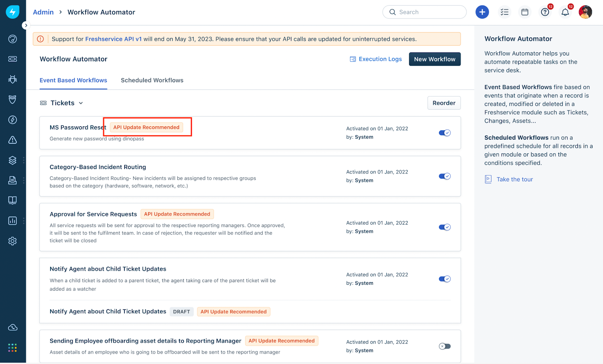Open the Assets layers icon in sidebar
The height and width of the screenshot is (364, 603).
tap(12, 160)
